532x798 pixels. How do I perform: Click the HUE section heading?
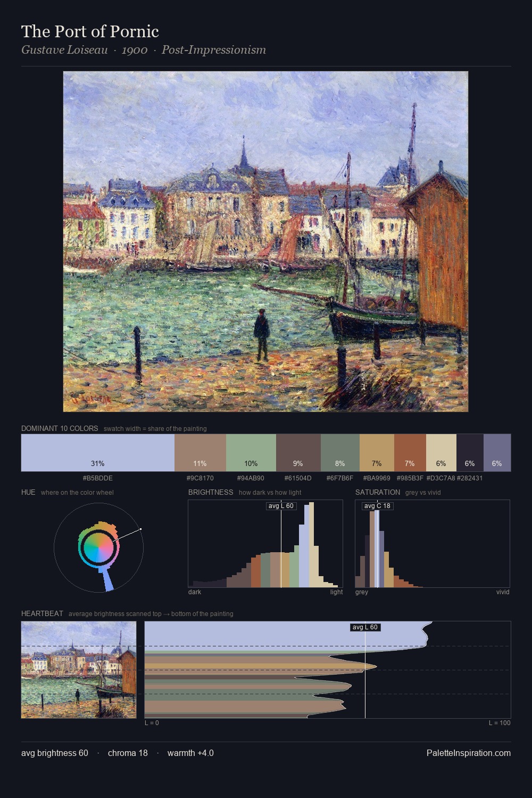[28, 492]
